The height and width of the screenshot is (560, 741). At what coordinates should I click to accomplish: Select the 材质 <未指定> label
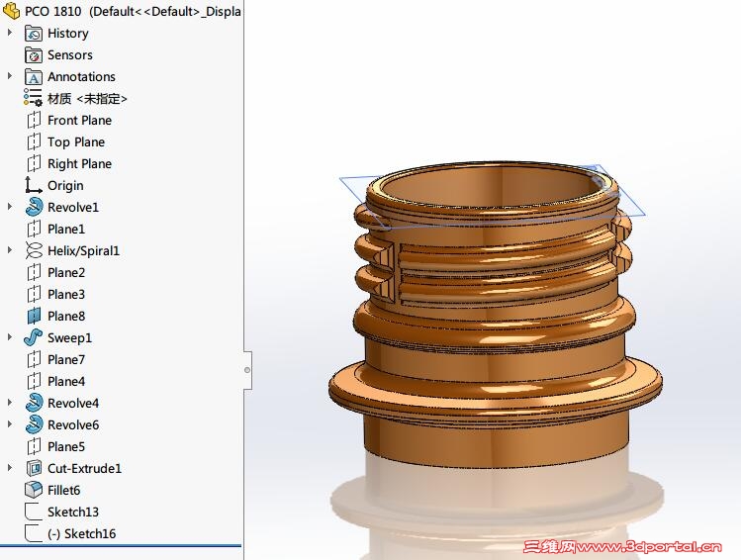87,99
